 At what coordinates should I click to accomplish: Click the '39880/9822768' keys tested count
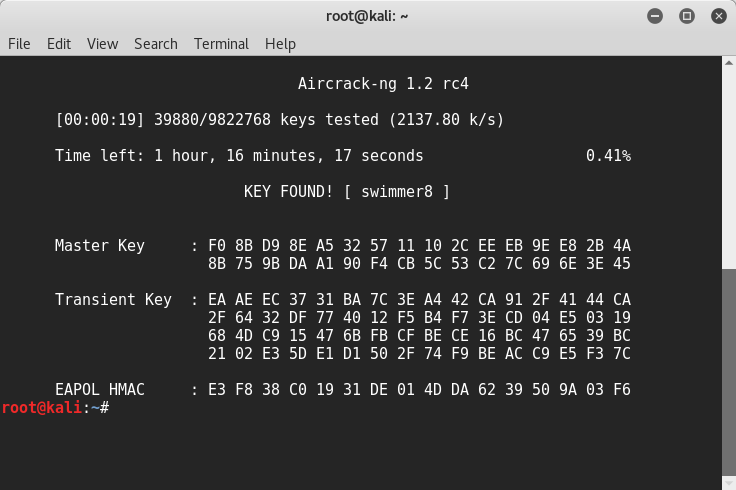point(212,120)
